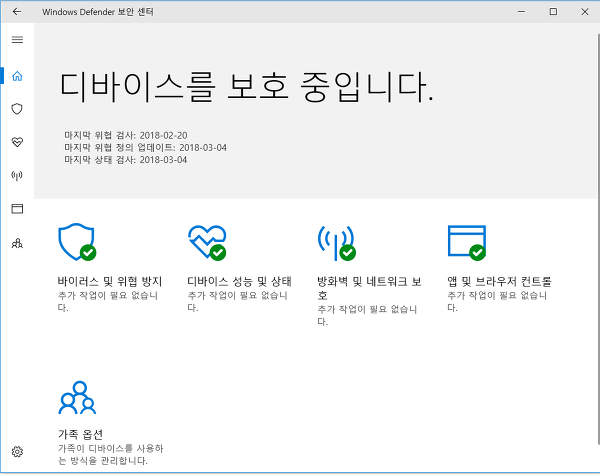The height and width of the screenshot is (474, 600).
Task: Open 방화벽 및 네트워크 보호 title
Action: (369, 288)
